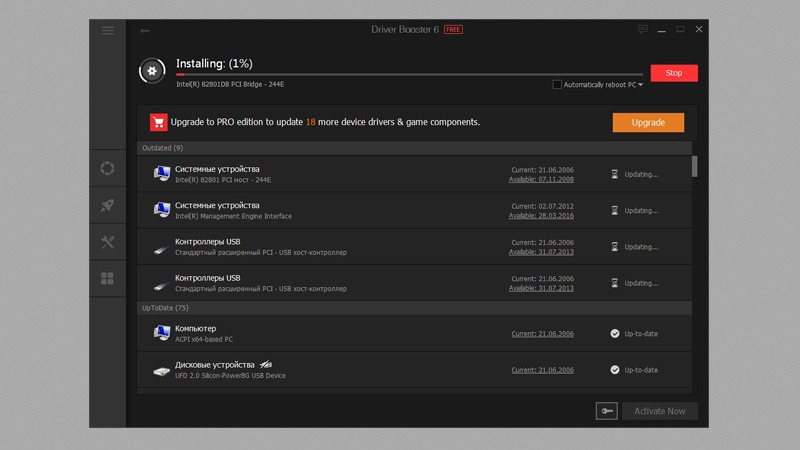Open the feedback chat icon in title bar
This screenshot has height=450, width=800.
point(643,29)
